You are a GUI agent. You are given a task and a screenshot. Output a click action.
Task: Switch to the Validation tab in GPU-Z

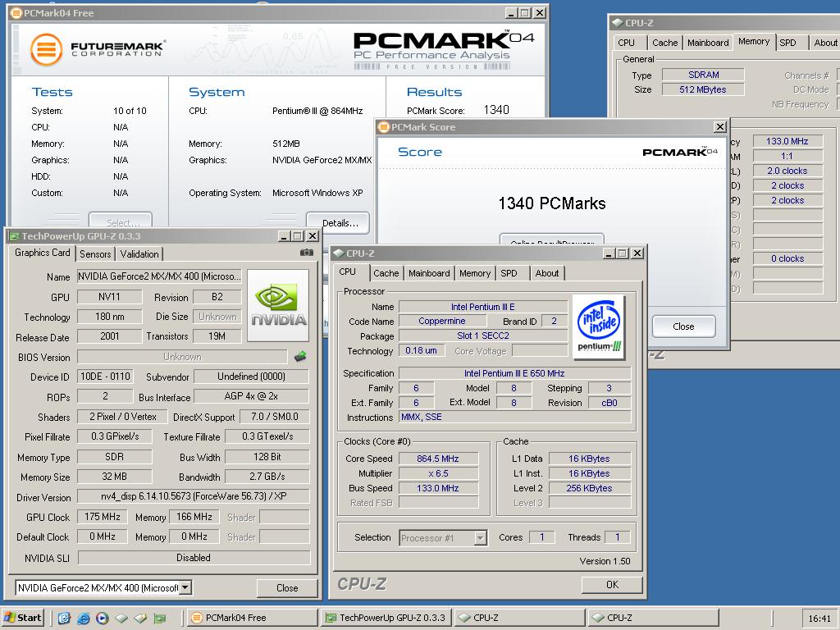[139, 254]
